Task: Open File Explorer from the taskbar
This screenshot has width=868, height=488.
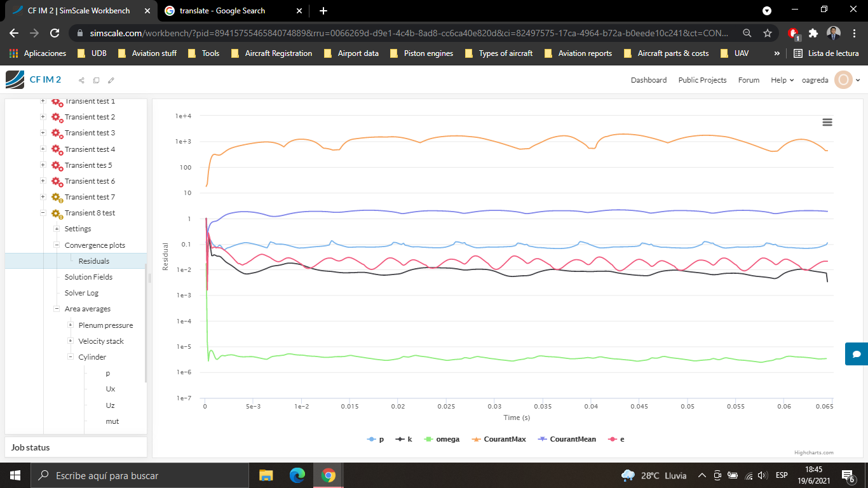Action: point(266,475)
